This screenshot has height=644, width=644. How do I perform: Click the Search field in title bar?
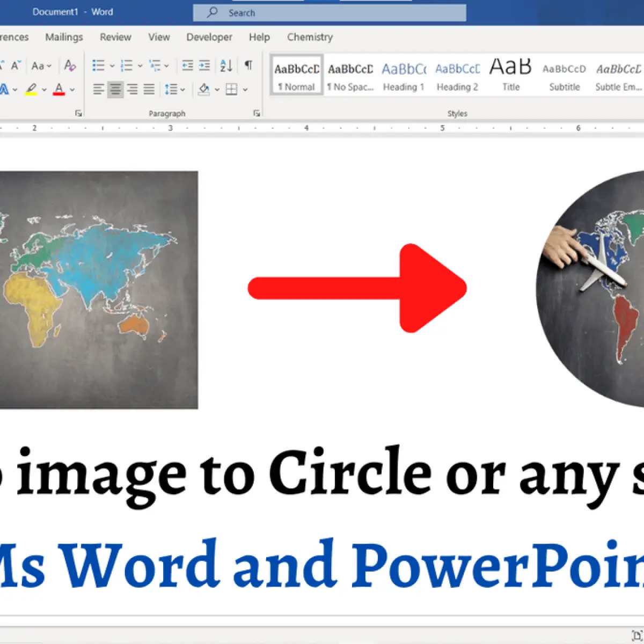coord(330,13)
